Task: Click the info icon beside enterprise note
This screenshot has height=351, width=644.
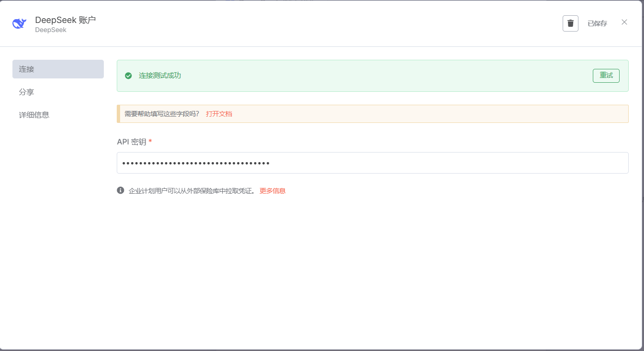Action: (121, 190)
